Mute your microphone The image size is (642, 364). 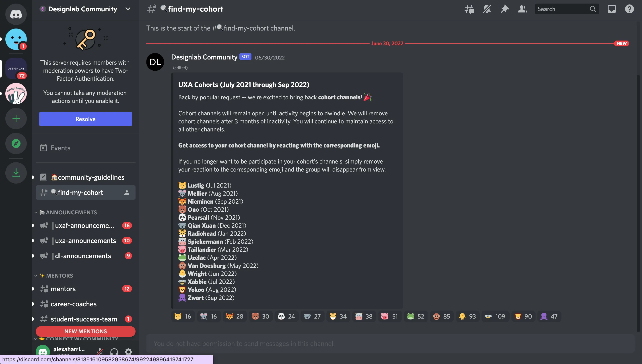pyautogui.click(x=100, y=351)
